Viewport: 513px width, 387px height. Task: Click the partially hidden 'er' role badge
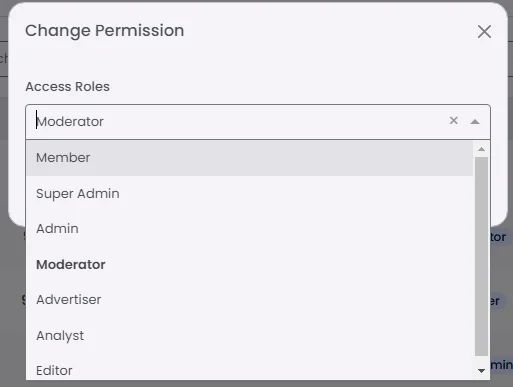[495, 301]
